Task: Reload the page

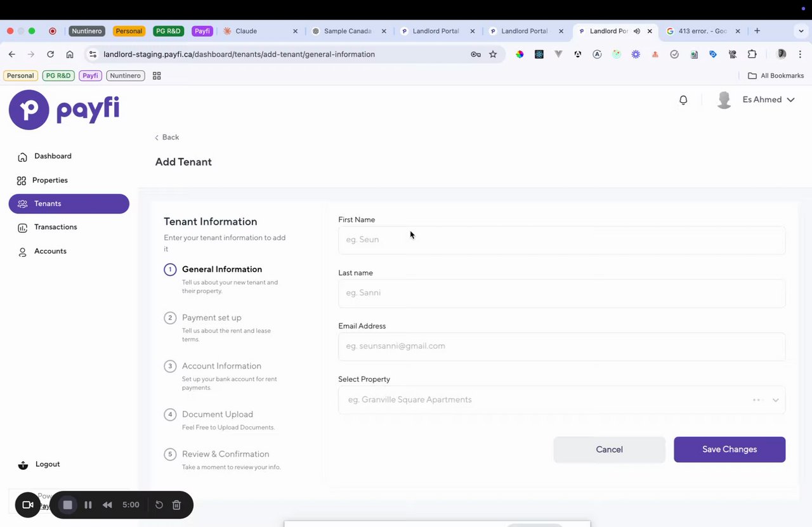Action: click(x=51, y=55)
